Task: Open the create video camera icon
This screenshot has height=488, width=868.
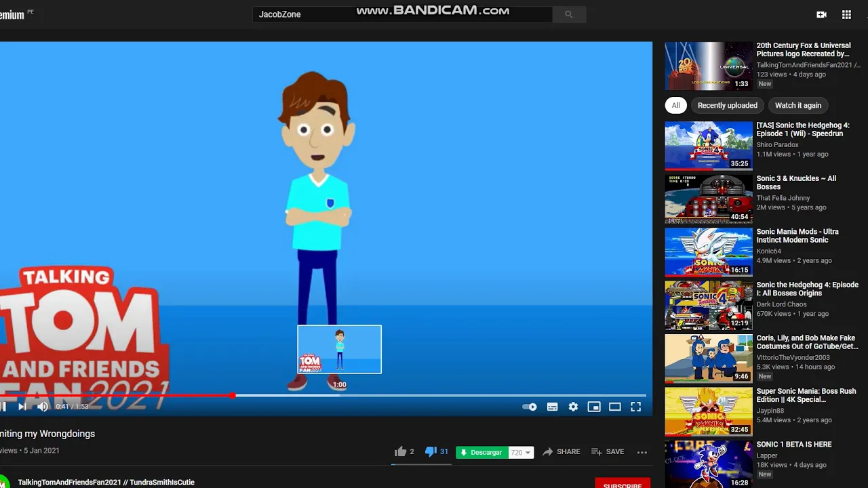Action: tap(821, 14)
